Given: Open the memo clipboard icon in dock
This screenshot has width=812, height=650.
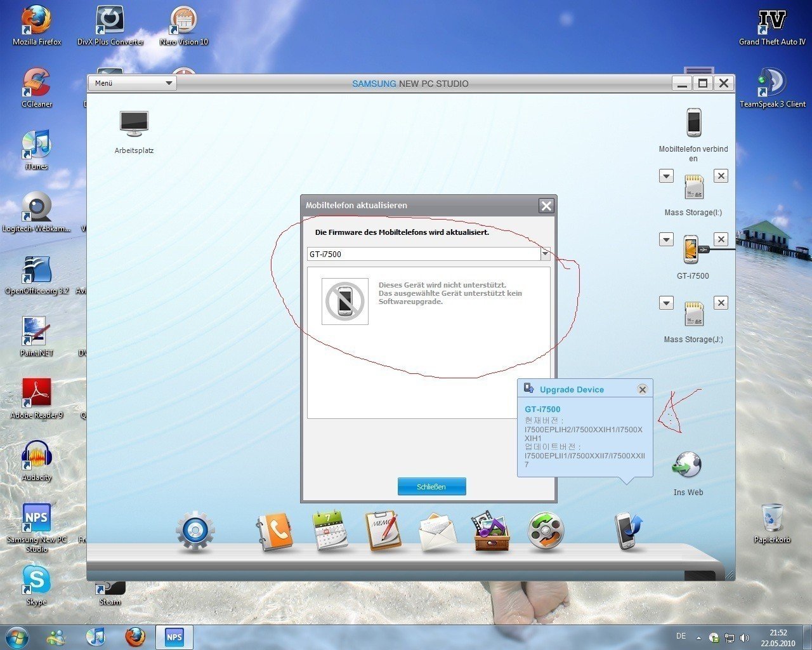Looking at the screenshot, I should click(383, 530).
